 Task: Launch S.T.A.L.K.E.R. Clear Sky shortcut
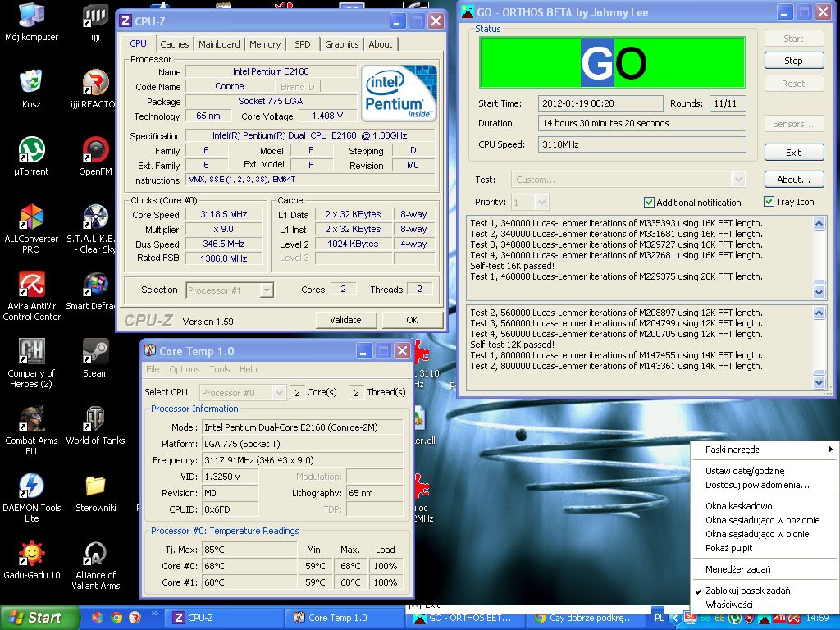[x=95, y=217]
